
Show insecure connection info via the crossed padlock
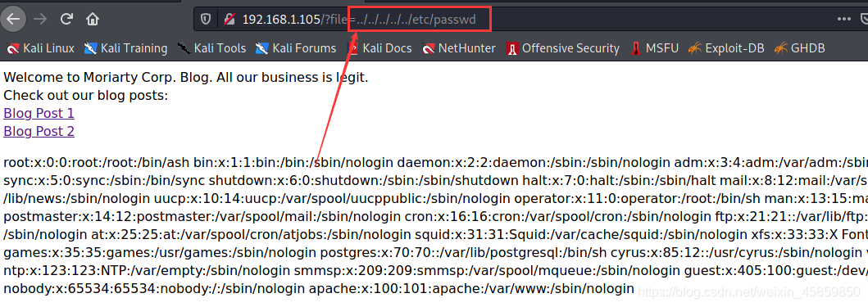pyautogui.click(x=229, y=20)
